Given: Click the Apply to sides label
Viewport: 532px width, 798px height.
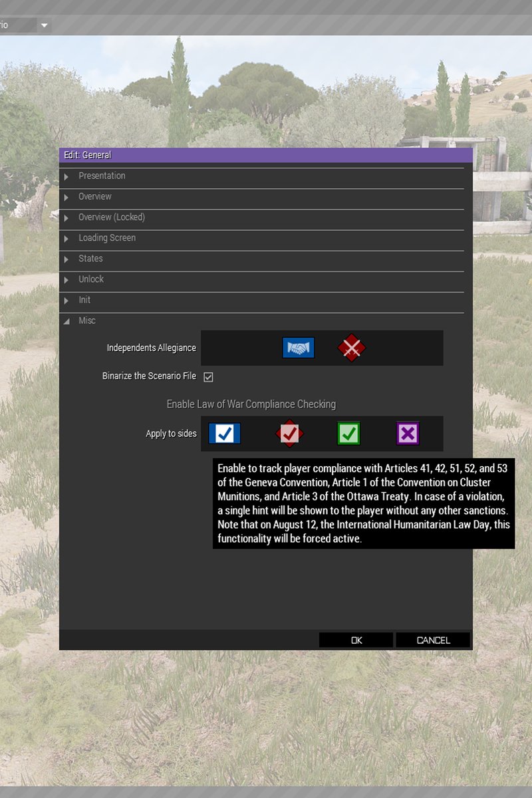Looking at the screenshot, I should (171, 434).
